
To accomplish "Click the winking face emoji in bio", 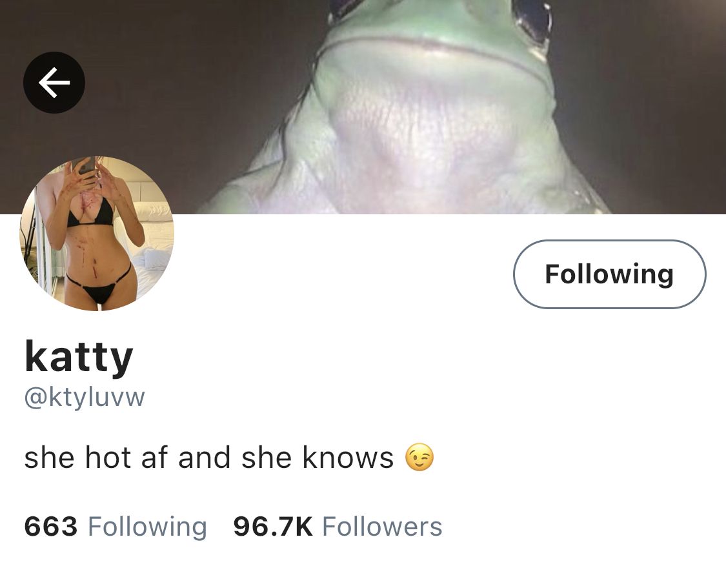I will tap(419, 458).
